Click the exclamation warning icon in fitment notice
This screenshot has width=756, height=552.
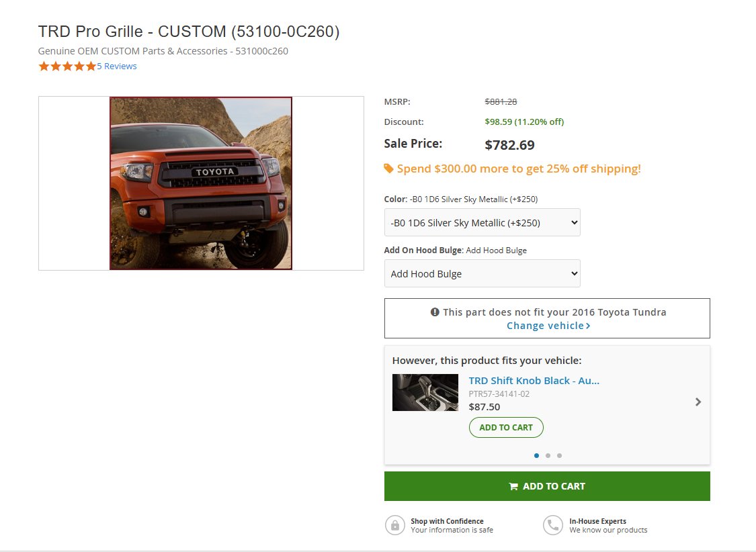coord(435,312)
